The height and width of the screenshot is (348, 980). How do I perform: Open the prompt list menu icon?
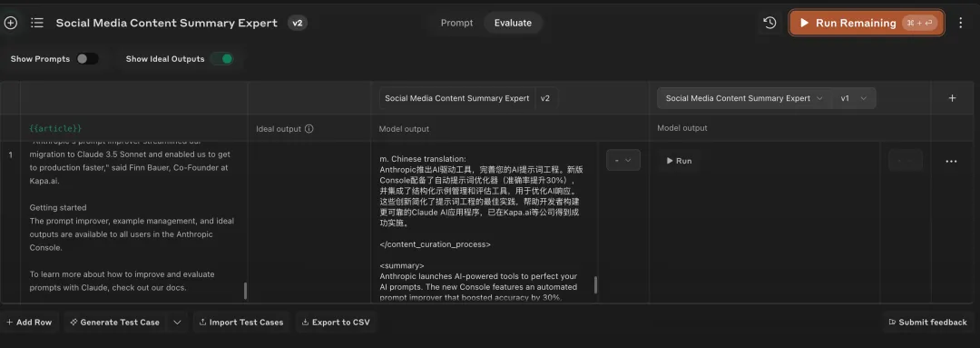click(37, 23)
